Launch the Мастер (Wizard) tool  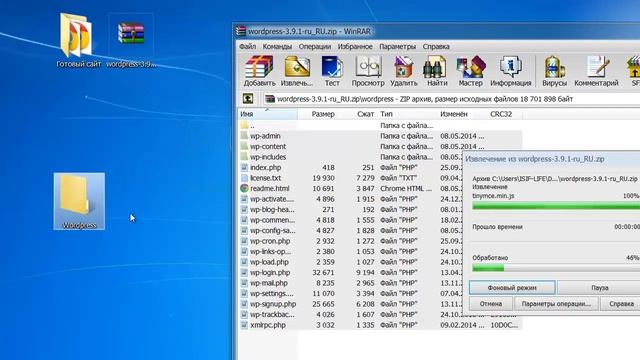click(x=470, y=71)
